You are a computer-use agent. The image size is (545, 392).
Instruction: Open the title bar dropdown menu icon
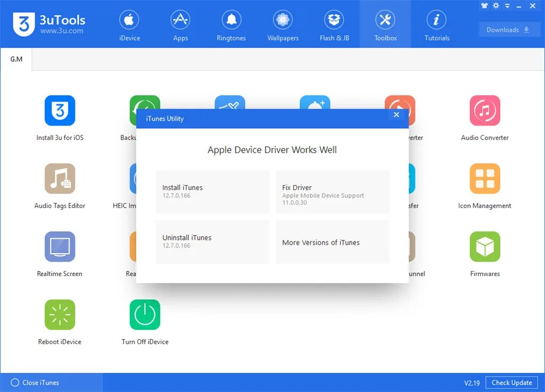tap(507, 6)
